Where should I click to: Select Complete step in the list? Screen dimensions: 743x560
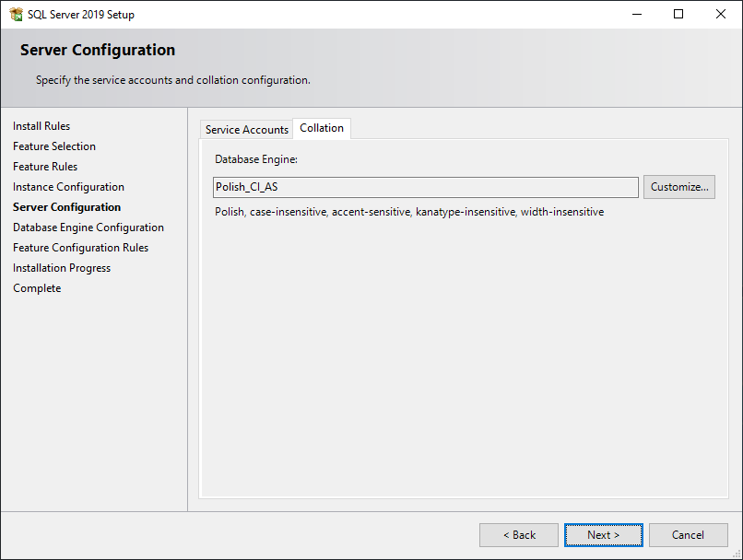coord(37,288)
